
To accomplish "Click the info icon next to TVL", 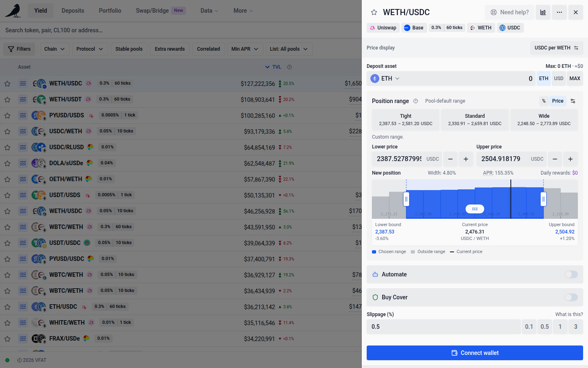I will pos(290,67).
